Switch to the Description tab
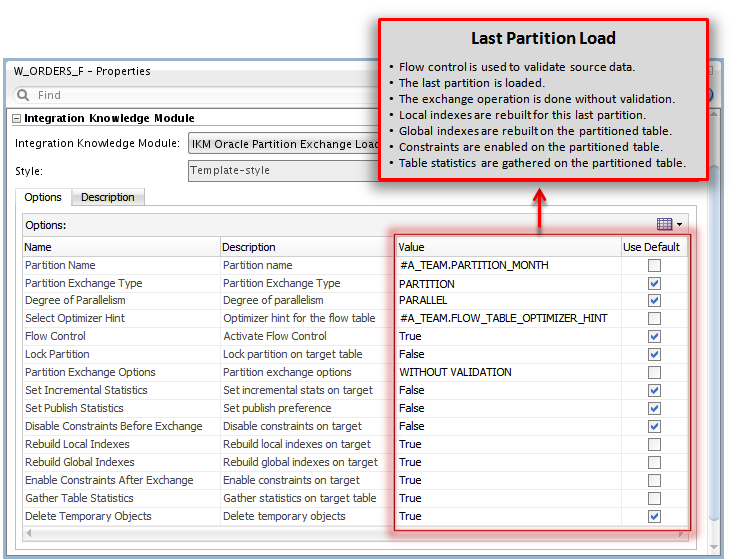Viewport: 736px width, 560px height. pos(108,198)
